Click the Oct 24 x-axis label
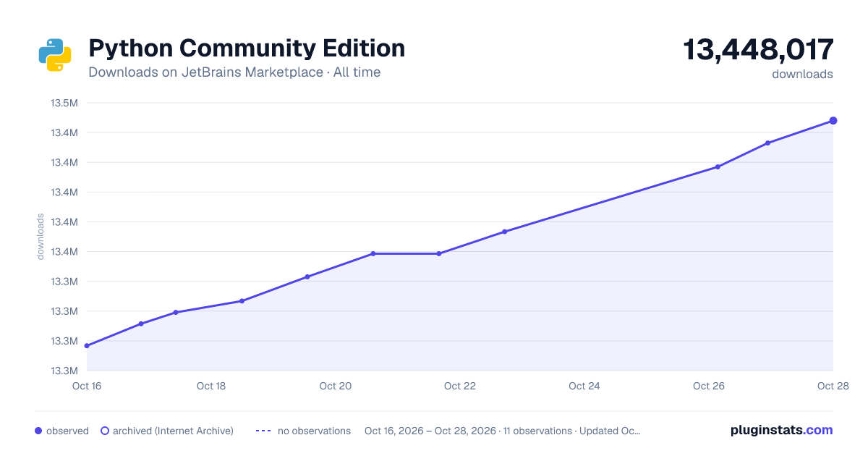Image resolution: width=868 pixels, height=456 pixels. 584,386
